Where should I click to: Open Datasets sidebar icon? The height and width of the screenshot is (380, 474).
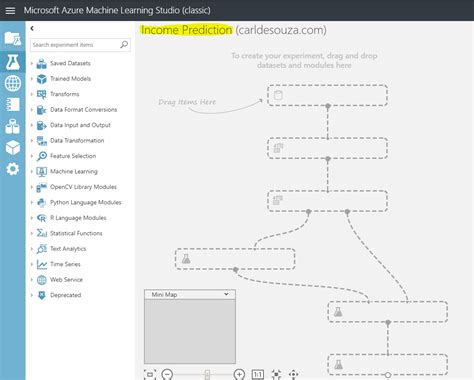(13, 126)
